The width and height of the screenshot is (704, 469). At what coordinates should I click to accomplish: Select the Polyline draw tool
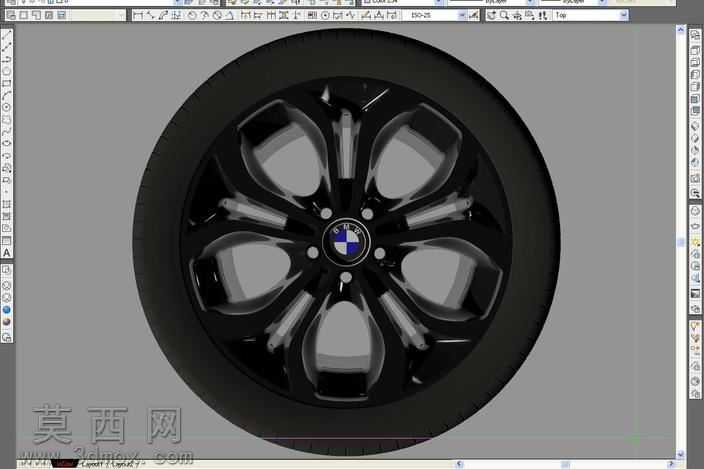tap(7, 59)
